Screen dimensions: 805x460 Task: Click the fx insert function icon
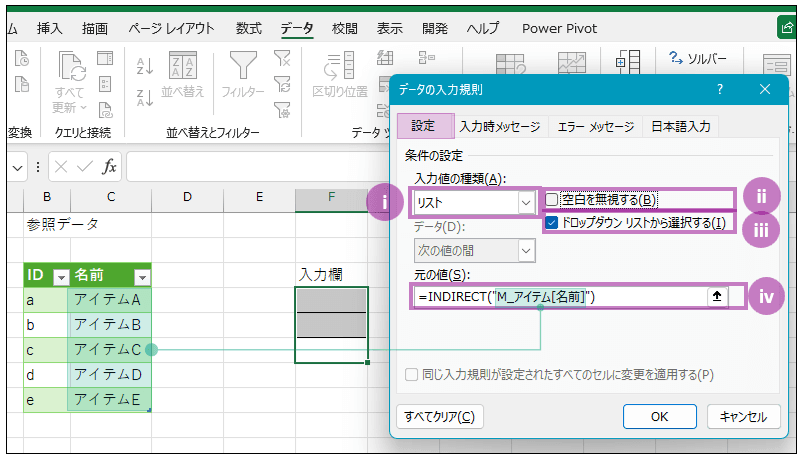(x=109, y=167)
